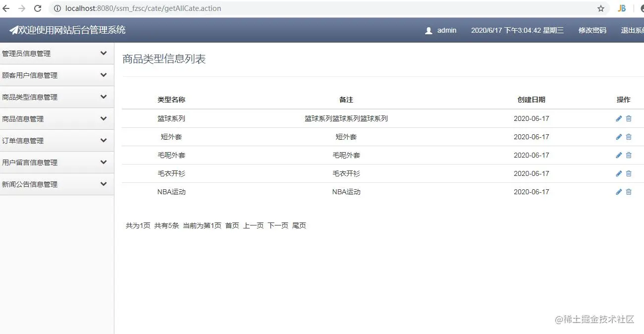Screen dimensions: 644x334
Task: Edit the 篮球系列 category row
Action: tap(619, 118)
